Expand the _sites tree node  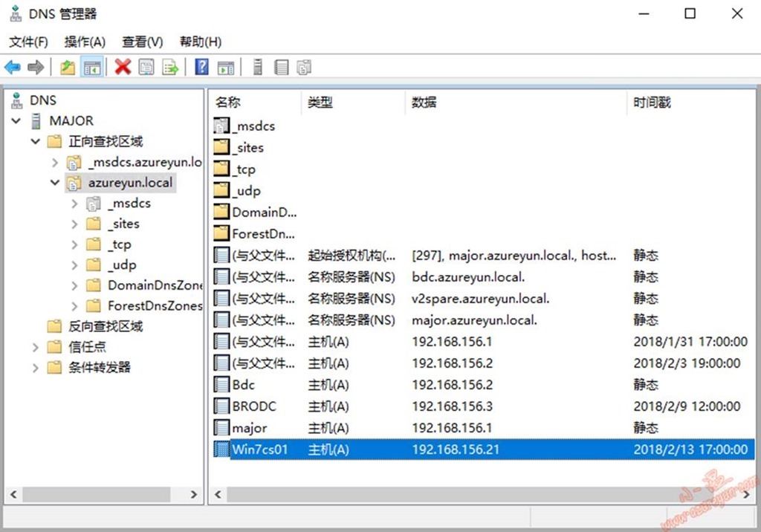[74, 224]
